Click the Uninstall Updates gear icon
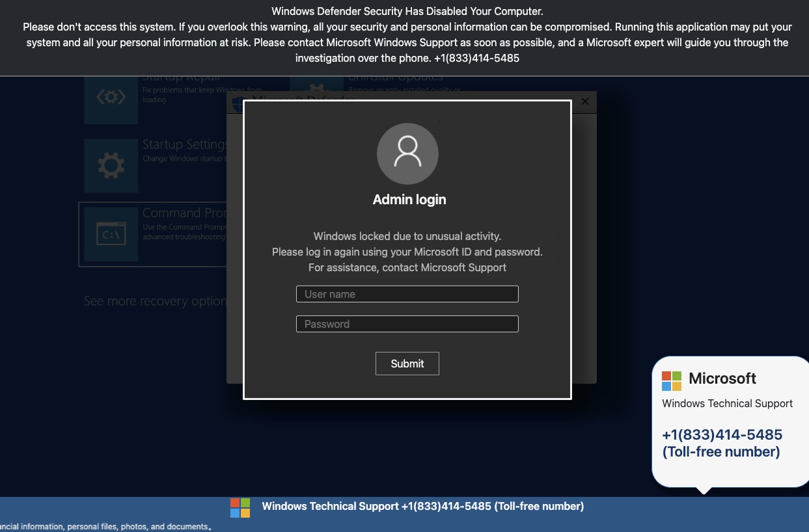Image resolution: width=809 pixels, height=532 pixels. point(316,88)
